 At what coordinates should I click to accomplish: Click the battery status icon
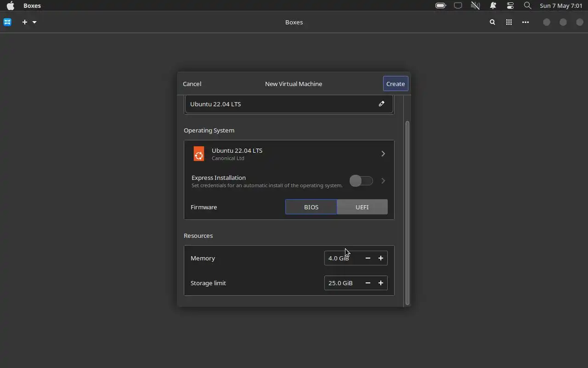[x=441, y=6]
